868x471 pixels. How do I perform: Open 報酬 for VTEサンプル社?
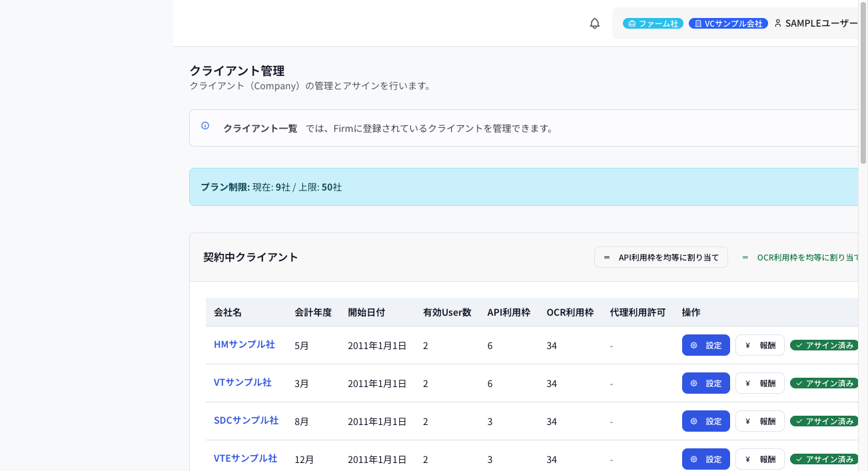point(759,459)
